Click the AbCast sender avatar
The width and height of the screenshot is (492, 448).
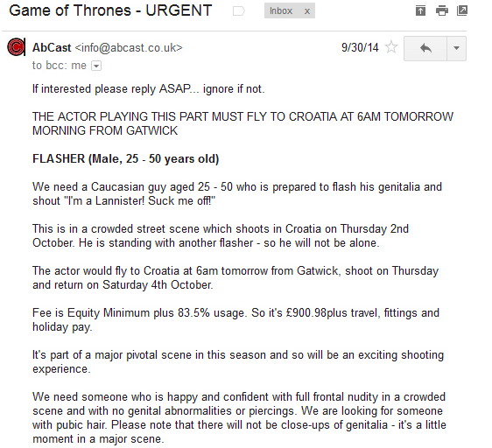pyautogui.click(x=16, y=47)
